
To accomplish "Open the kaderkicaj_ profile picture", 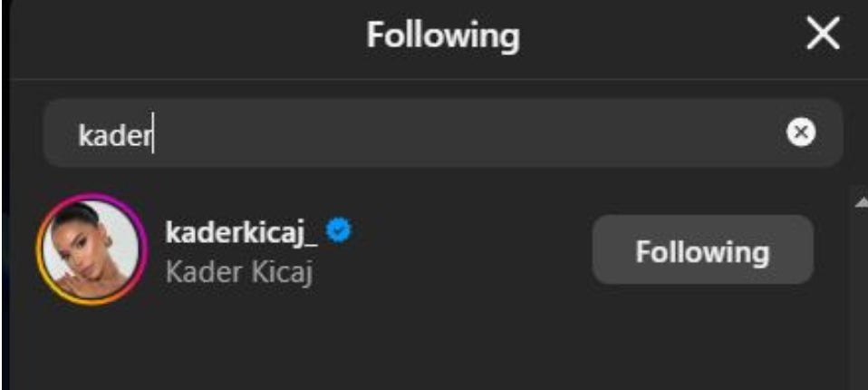I will pyautogui.click(x=92, y=249).
